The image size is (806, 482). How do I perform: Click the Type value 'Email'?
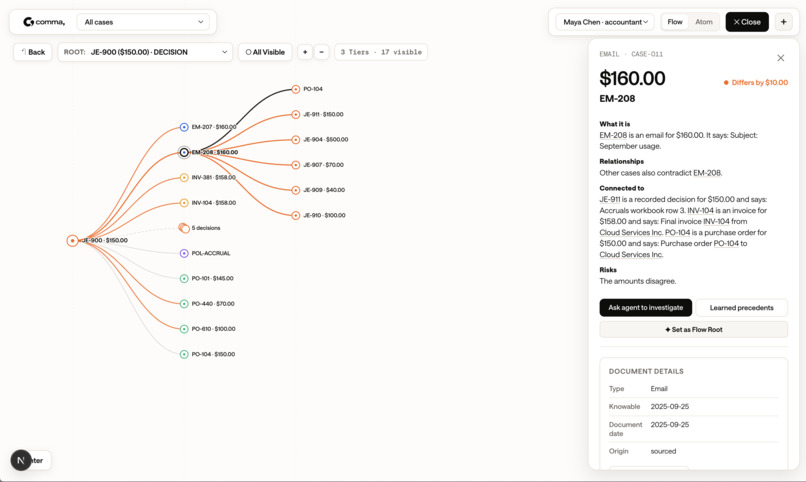click(x=659, y=388)
